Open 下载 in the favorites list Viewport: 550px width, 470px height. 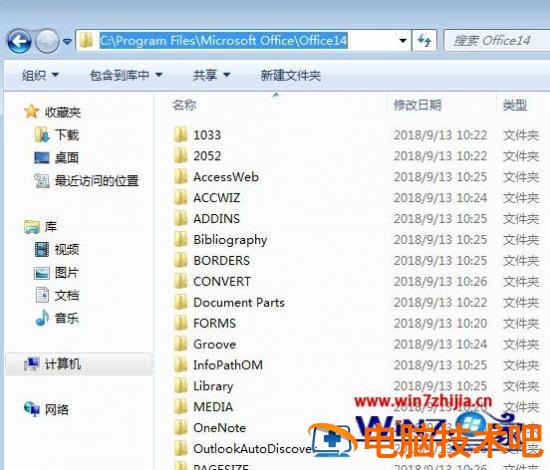tap(67, 135)
